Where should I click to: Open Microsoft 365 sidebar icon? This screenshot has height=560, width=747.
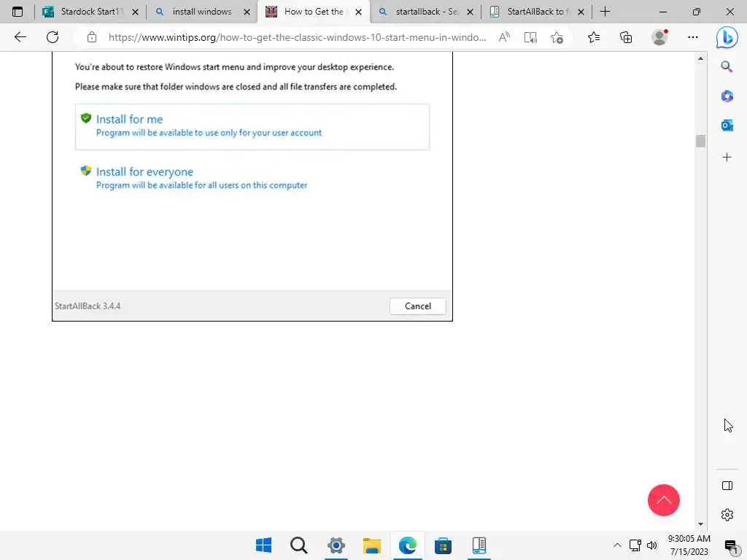click(727, 96)
